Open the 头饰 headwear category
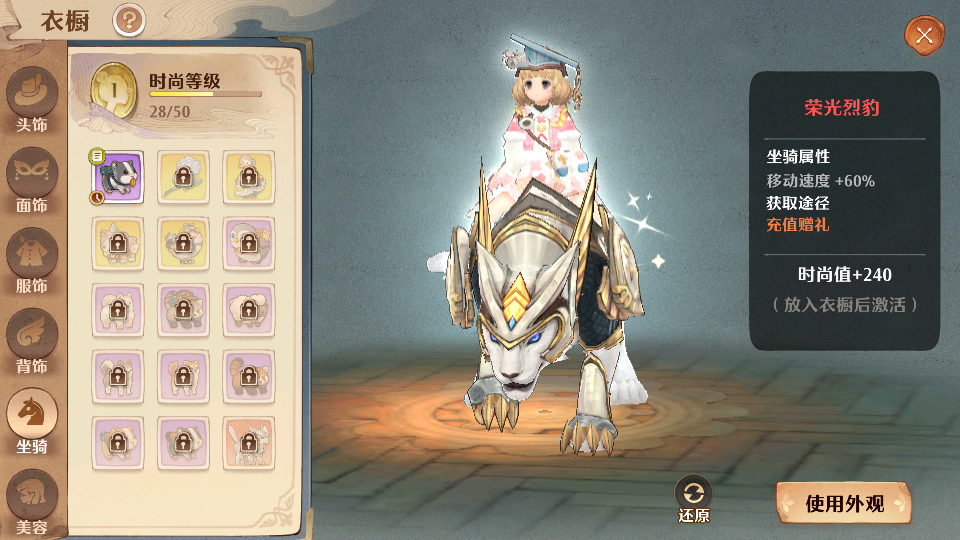This screenshot has height=540, width=960. click(x=32, y=100)
